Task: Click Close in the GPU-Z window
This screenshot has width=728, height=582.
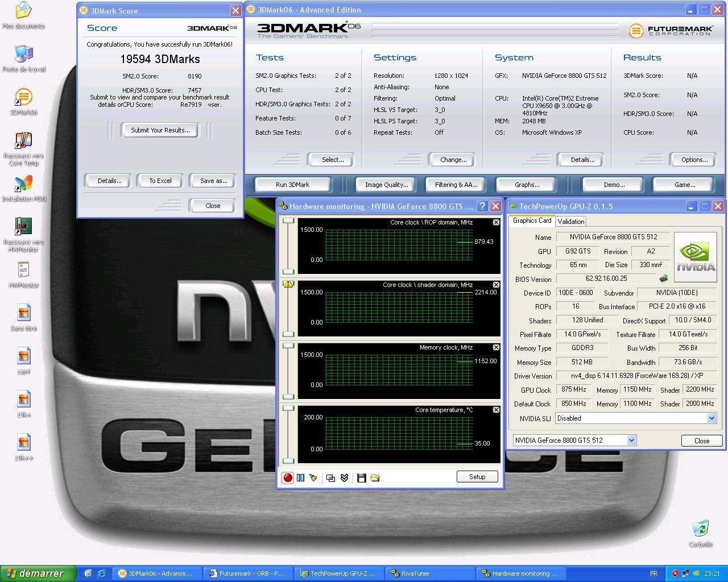Action: coord(702,441)
